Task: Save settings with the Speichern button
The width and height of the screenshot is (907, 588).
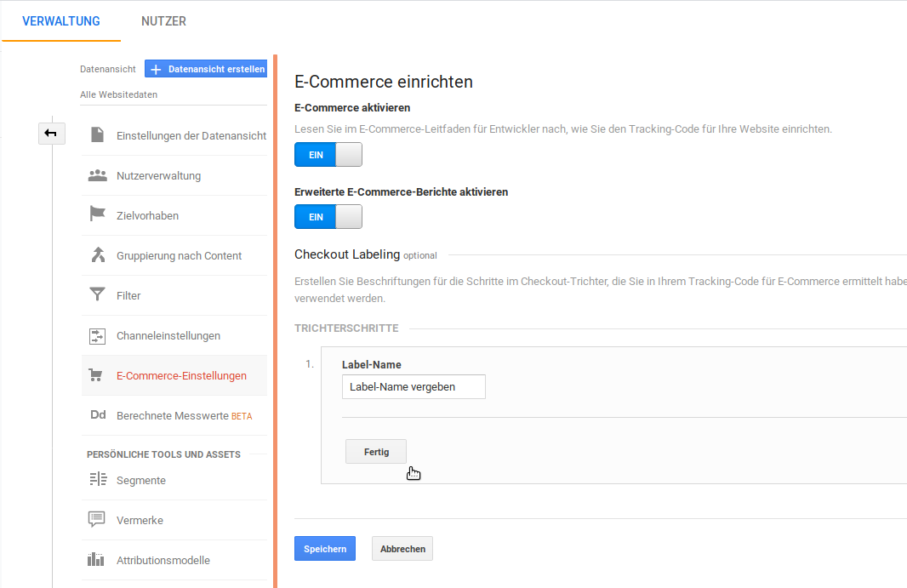Action: pyautogui.click(x=325, y=549)
